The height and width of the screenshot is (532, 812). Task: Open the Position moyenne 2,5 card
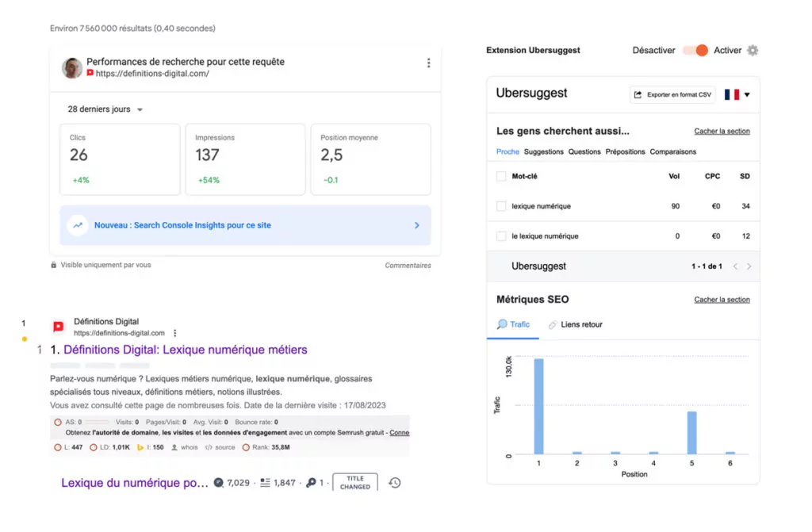tap(371, 159)
